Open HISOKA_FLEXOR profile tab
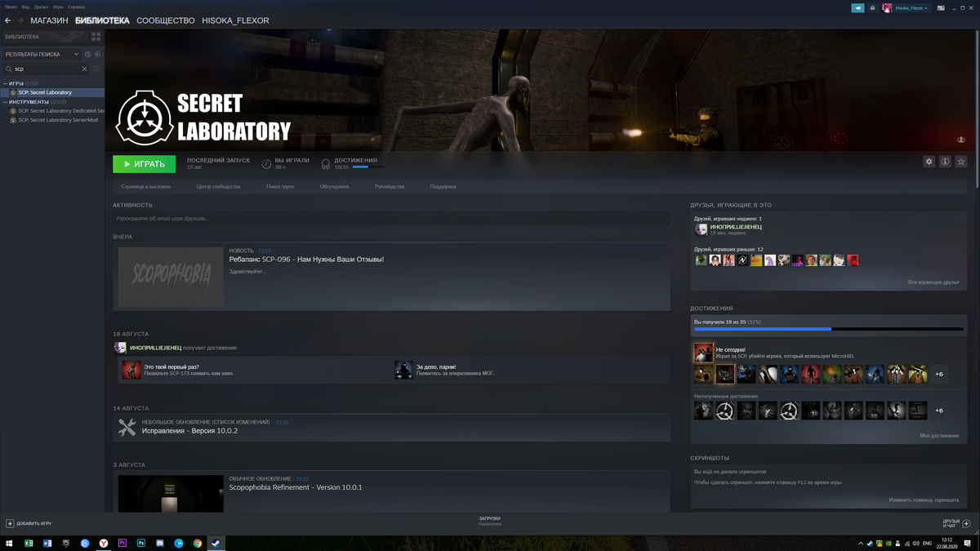The image size is (980, 551). click(235, 20)
